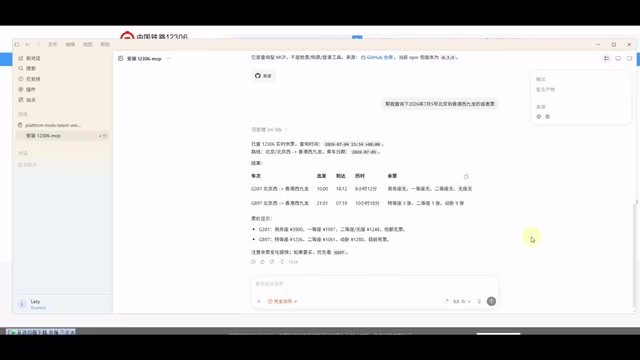640x360 pixels.
Task: Select project platform-tools-latest-win...
Action: [50, 125]
